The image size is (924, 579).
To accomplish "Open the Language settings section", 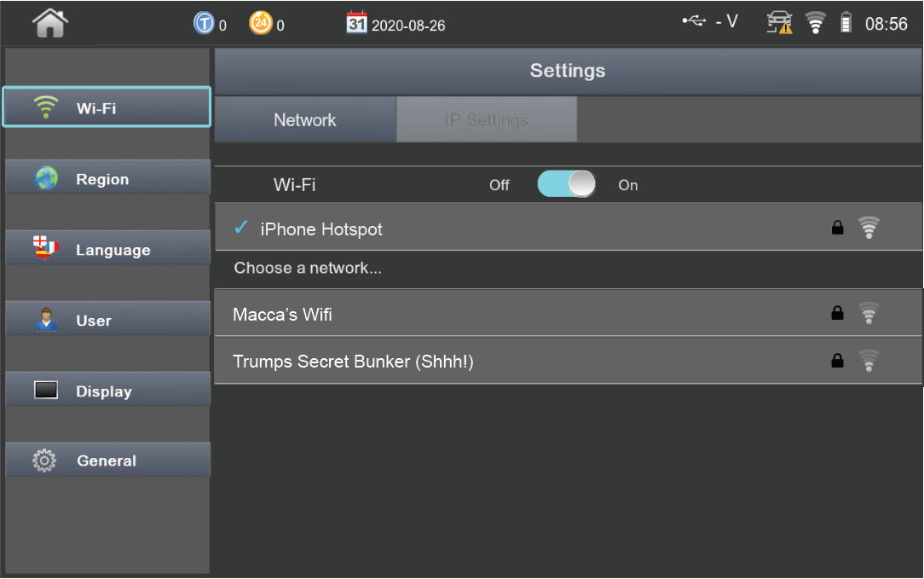I will tap(107, 250).
